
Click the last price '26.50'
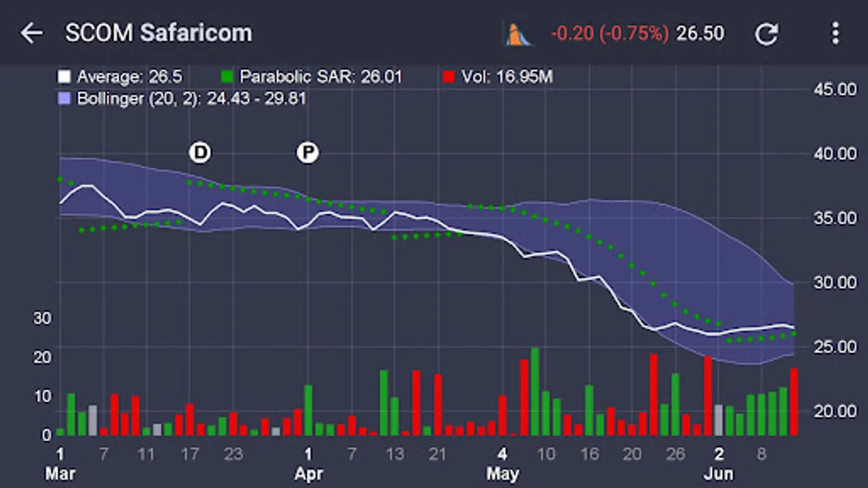[x=700, y=34]
